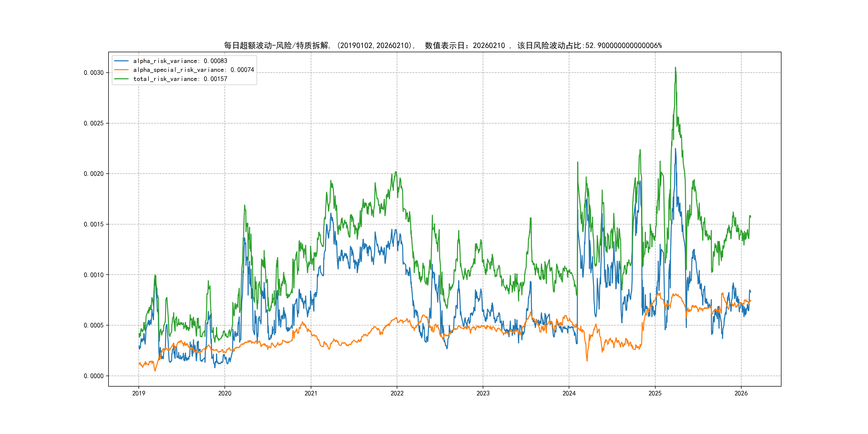Click the green total_risk_variance legend line
The width and height of the screenshot is (868, 434).
(121, 79)
